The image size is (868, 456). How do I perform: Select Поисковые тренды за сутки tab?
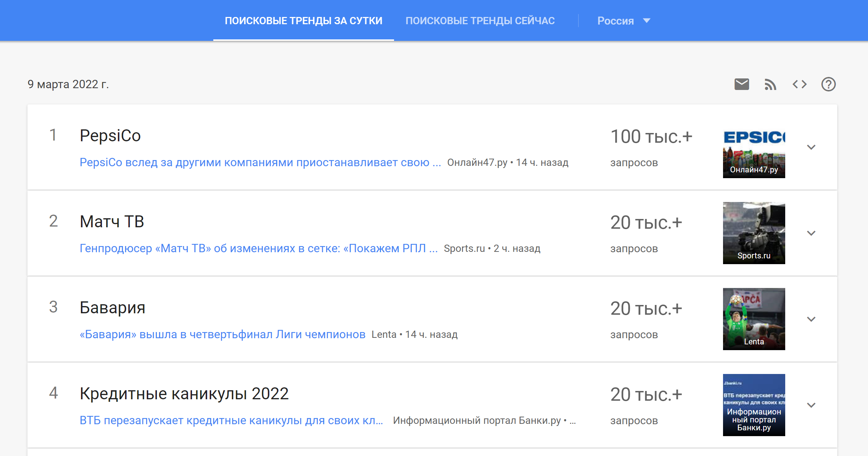pyautogui.click(x=303, y=21)
